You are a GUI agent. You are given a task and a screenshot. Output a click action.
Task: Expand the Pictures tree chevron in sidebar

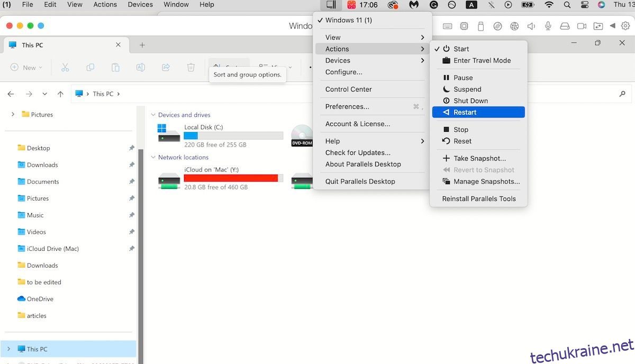coord(13,114)
